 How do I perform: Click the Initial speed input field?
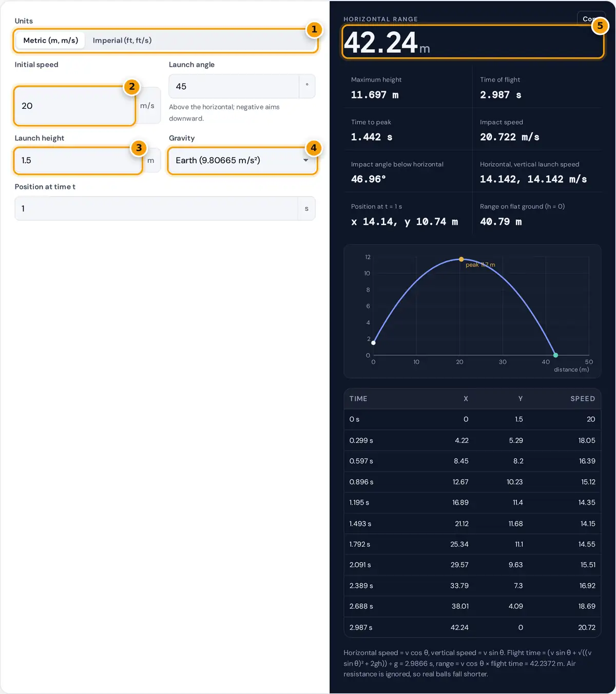tap(74, 106)
